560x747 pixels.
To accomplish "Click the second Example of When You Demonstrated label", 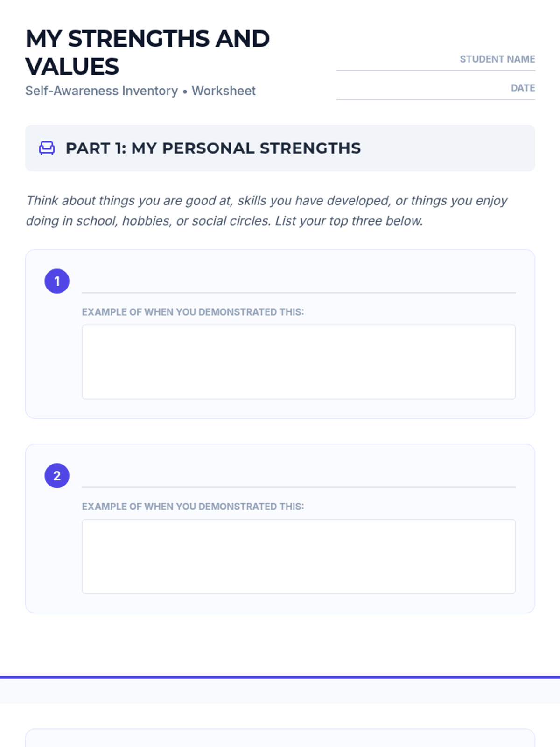I will (x=193, y=507).
